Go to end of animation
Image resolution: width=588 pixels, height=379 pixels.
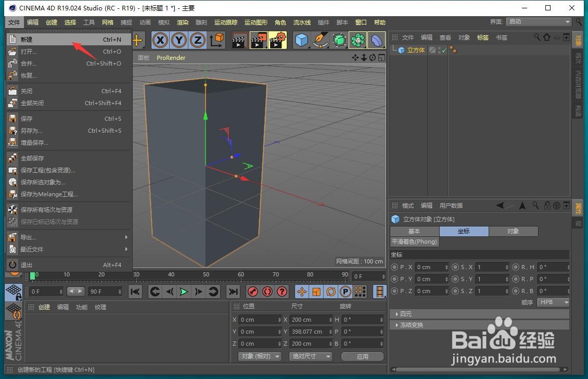click(233, 292)
